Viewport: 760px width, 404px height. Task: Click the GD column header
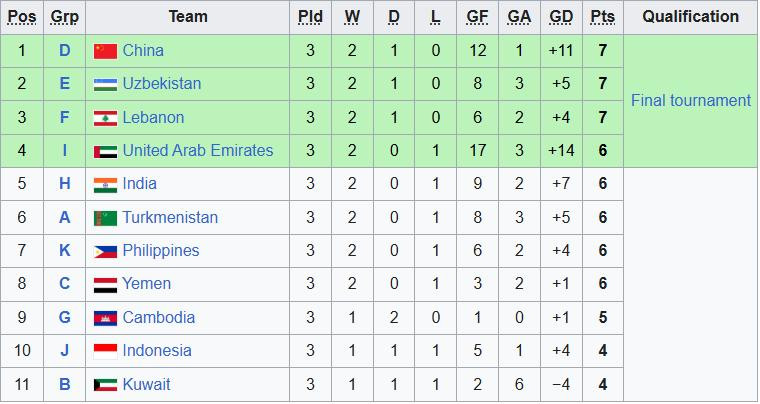(x=561, y=17)
